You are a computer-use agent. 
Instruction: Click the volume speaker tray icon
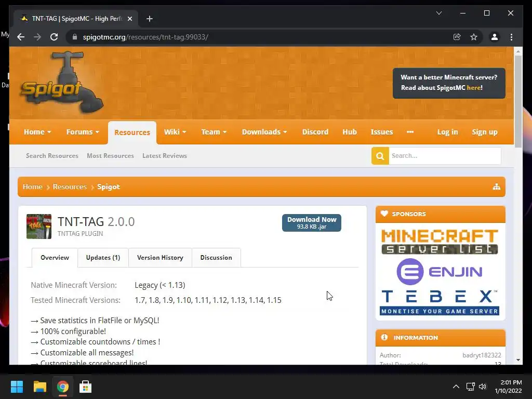[x=483, y=387]
